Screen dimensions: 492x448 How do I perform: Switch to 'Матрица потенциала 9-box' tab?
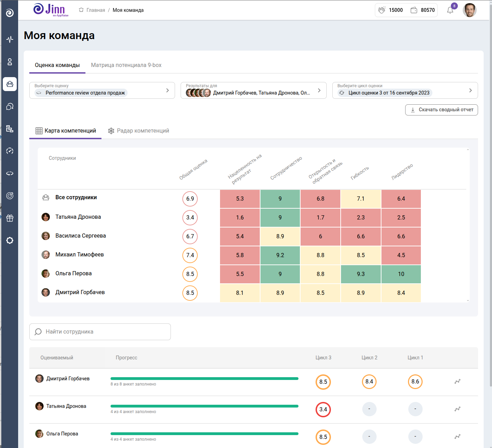(x=126, y=65)
